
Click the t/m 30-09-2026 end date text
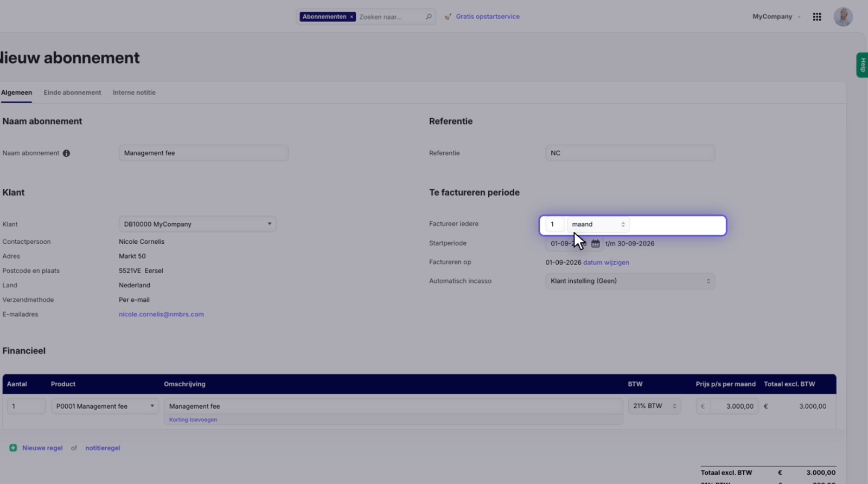pos(630,244)
